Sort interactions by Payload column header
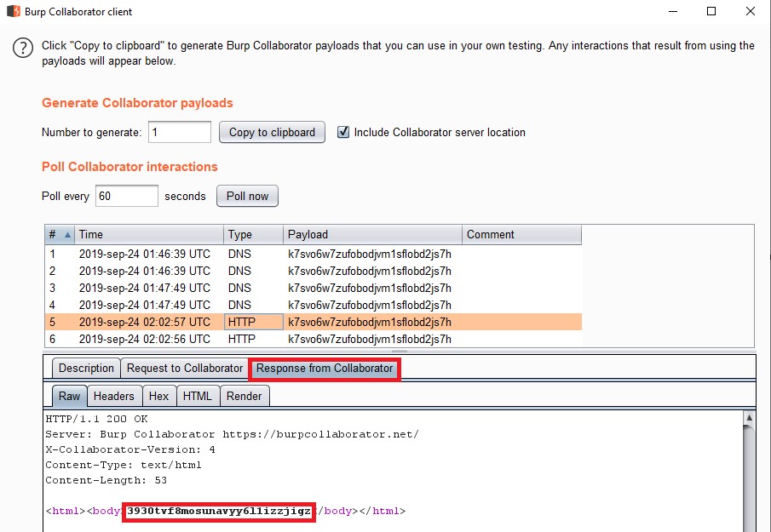 [x=372, y=234]
